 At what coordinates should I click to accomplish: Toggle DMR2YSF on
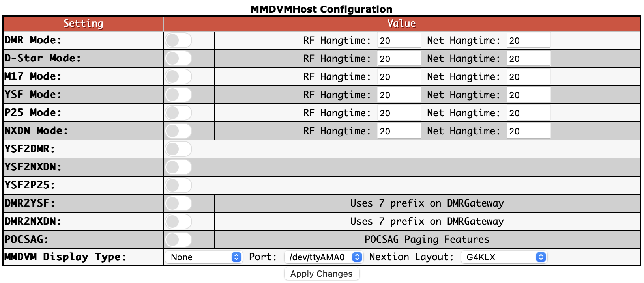point(178,203)
